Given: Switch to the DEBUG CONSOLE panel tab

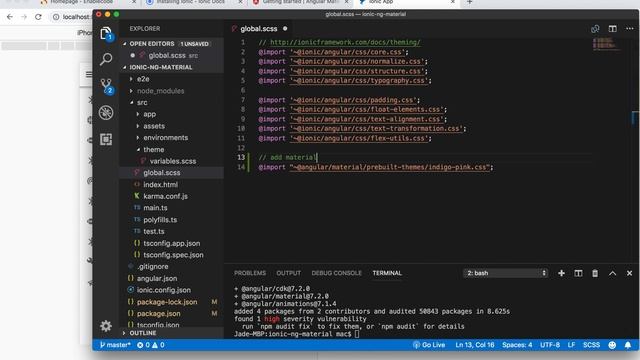Looking at the screenshot, I should (336, 273).
